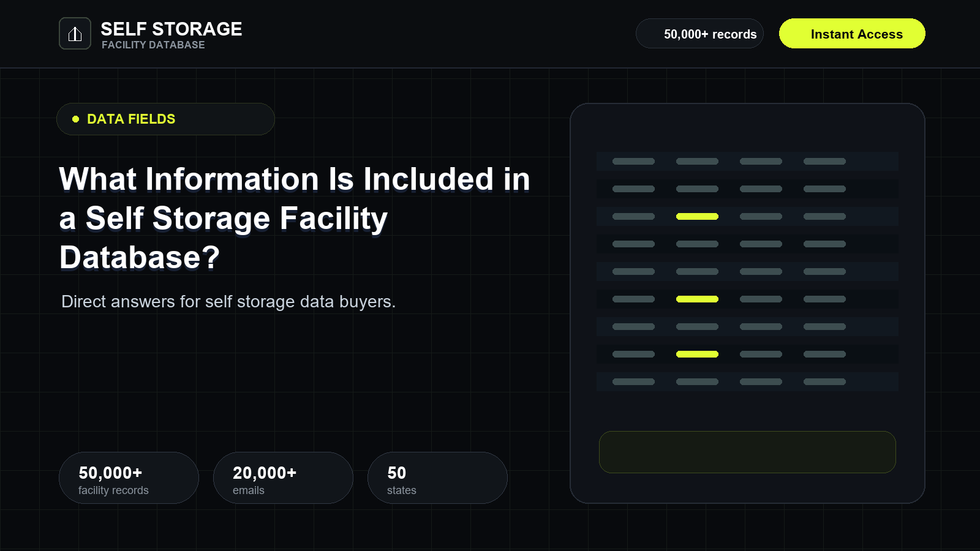Click the headline about Self Storage Facility Database
980x551 pixels.
click(294, 218)
